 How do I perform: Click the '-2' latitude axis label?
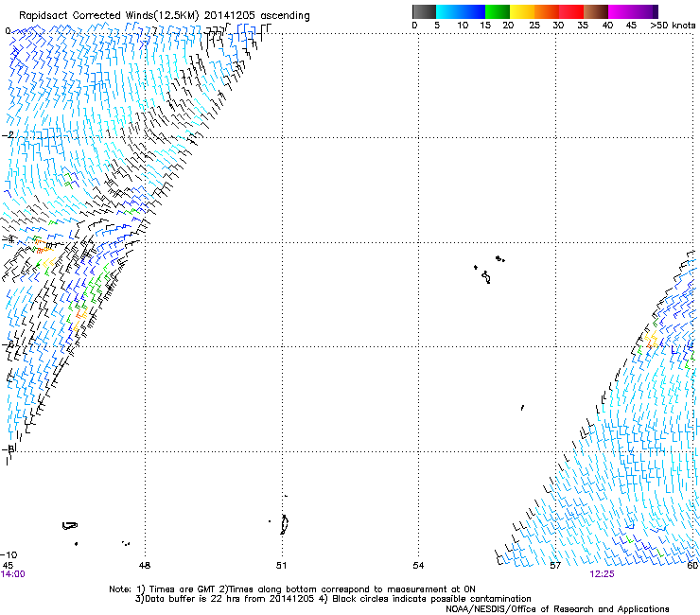pos(8,135)
